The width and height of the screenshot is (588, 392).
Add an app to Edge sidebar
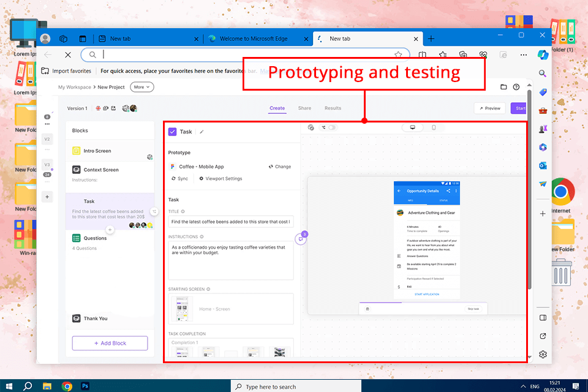click(543, 214)
